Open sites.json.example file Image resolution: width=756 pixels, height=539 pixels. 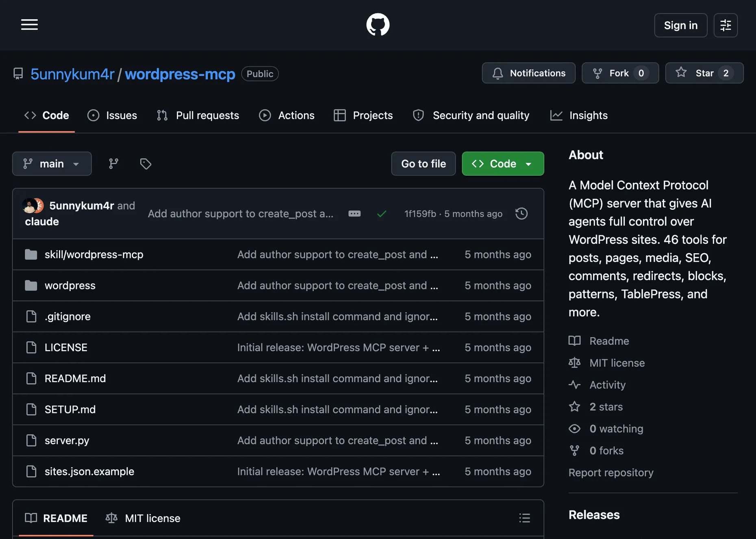(x=89, y=472)
